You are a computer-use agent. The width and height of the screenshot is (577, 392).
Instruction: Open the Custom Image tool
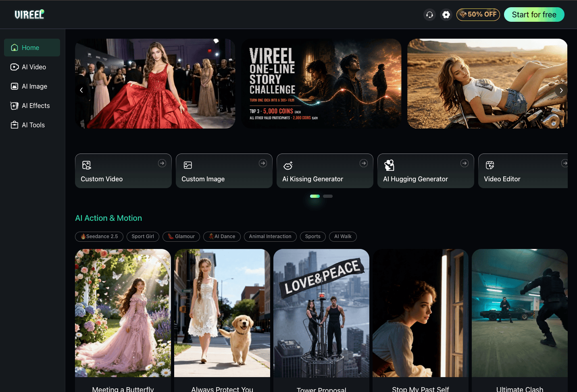pyautogui.click(x=224, y=171)
